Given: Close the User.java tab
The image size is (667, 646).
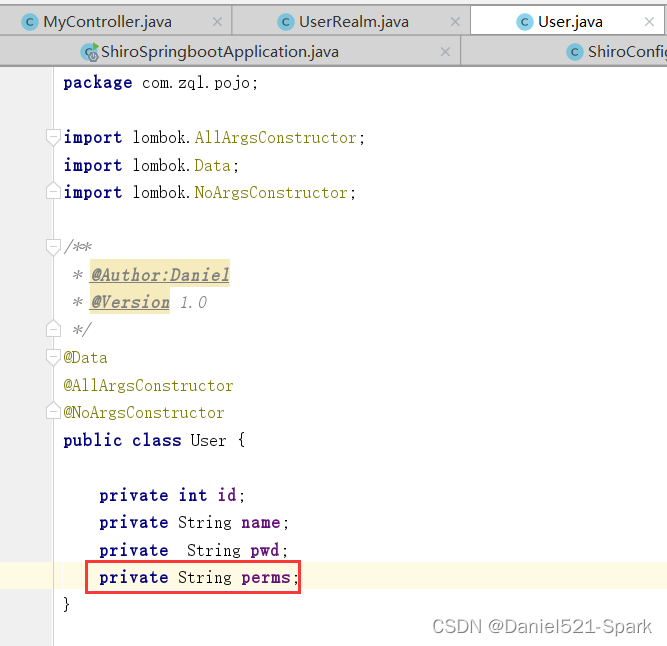Looking at the screenshot, I should pos(649,22).
